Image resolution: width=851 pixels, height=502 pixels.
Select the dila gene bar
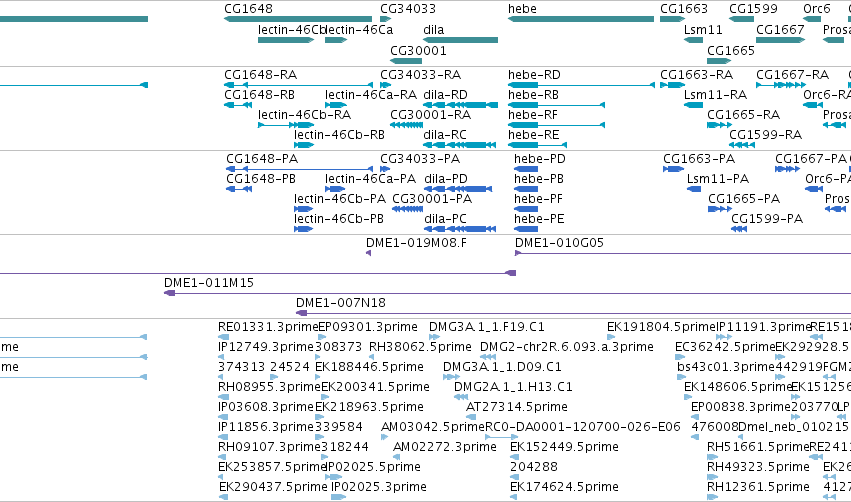pos(460,40)
